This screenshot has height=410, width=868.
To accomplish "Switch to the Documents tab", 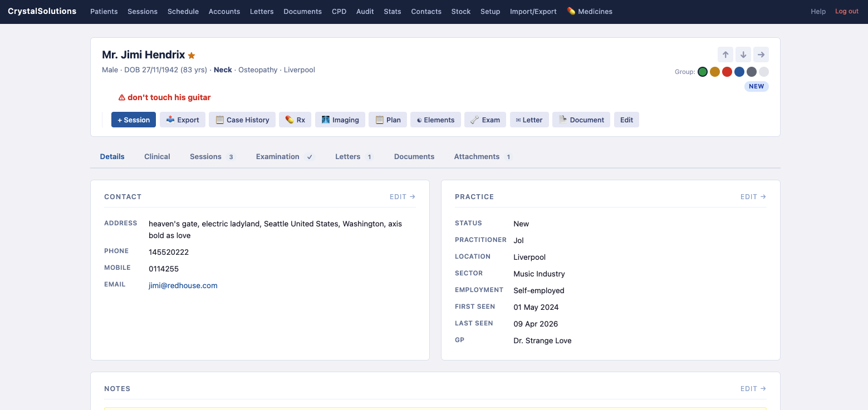I will pos(414,156).
